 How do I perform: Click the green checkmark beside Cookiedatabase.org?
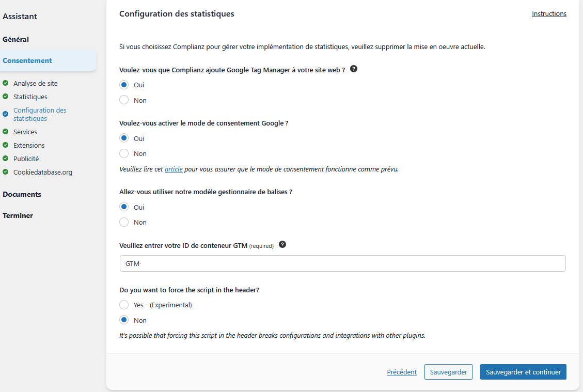pyautogui.click(x=6, y=172)
